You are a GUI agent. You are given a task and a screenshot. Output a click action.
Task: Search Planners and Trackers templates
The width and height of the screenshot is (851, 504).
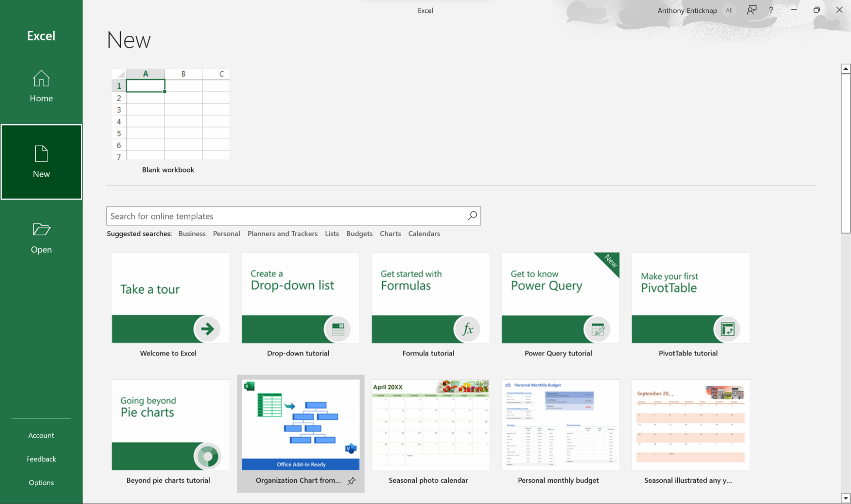283,233
